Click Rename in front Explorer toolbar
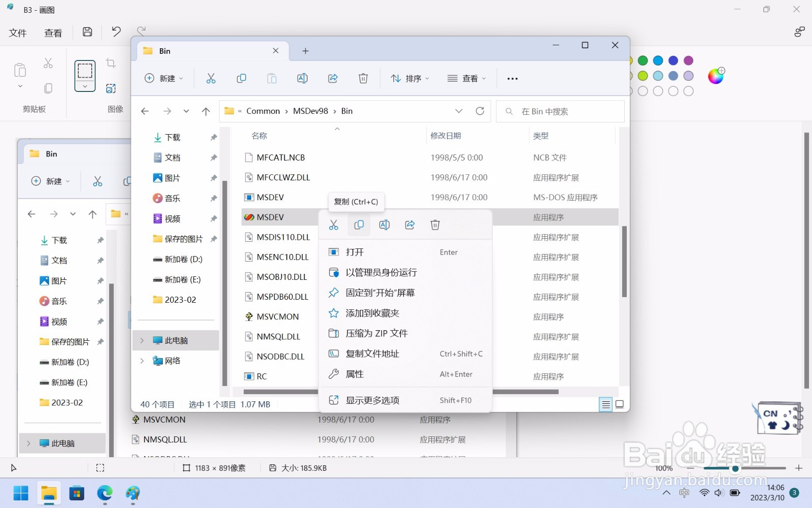Image resolution: width=812 pixels, height=508 pixels. coord(302,78)
